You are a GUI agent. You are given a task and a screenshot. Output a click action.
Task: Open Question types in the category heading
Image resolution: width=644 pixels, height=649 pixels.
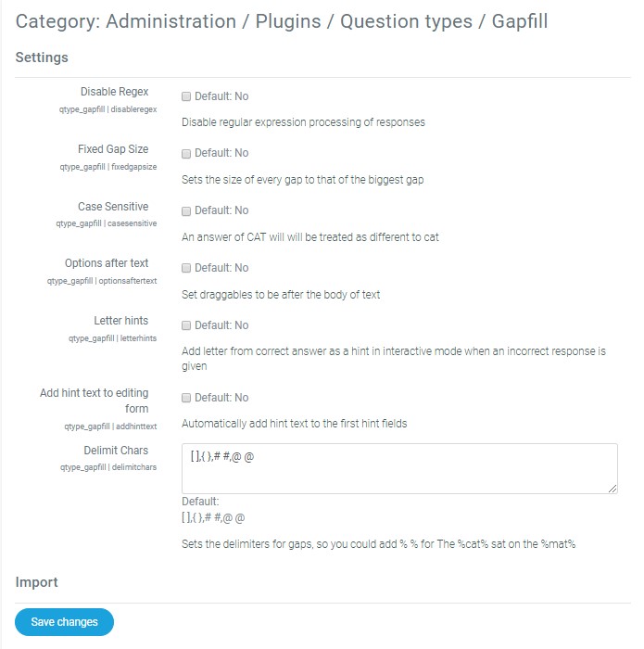pos(406,21)
